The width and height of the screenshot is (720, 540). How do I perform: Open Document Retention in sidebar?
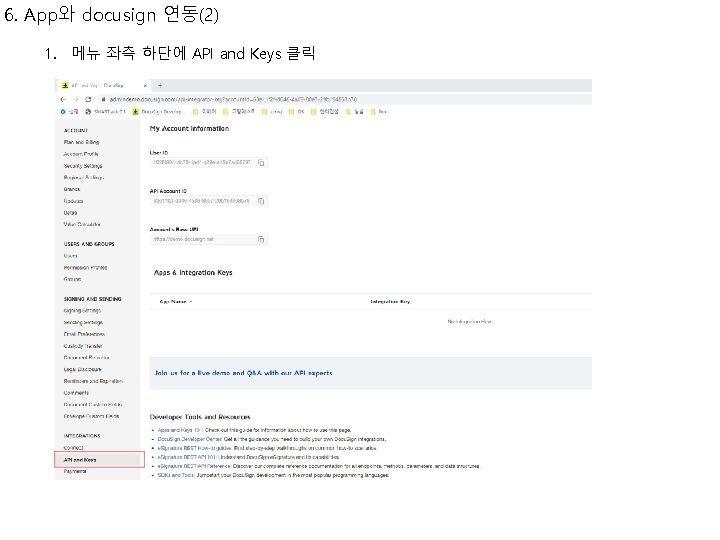point(86,358)
